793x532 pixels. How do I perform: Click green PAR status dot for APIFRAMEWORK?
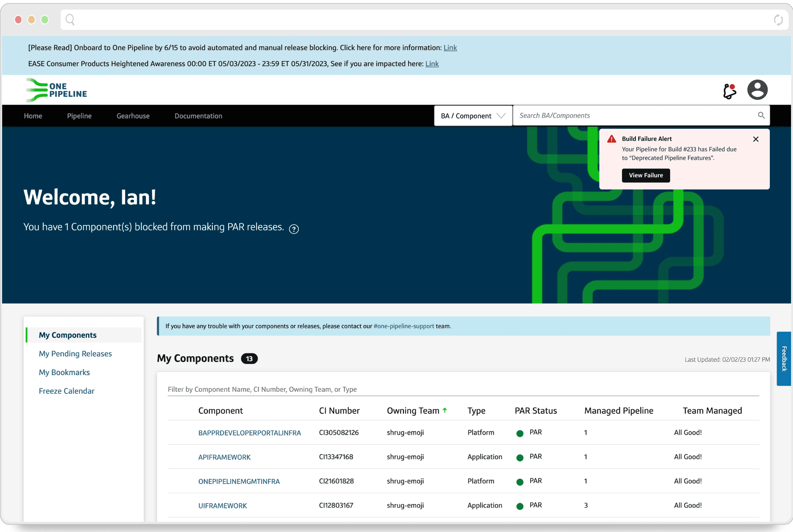click(520, 458)
